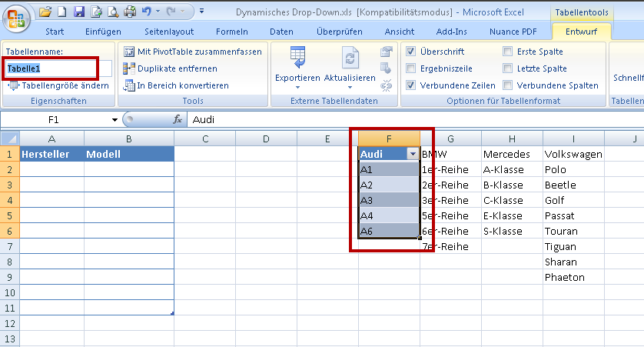Click the A4 cell in column F
644x347 pixels.
(389, 216)
